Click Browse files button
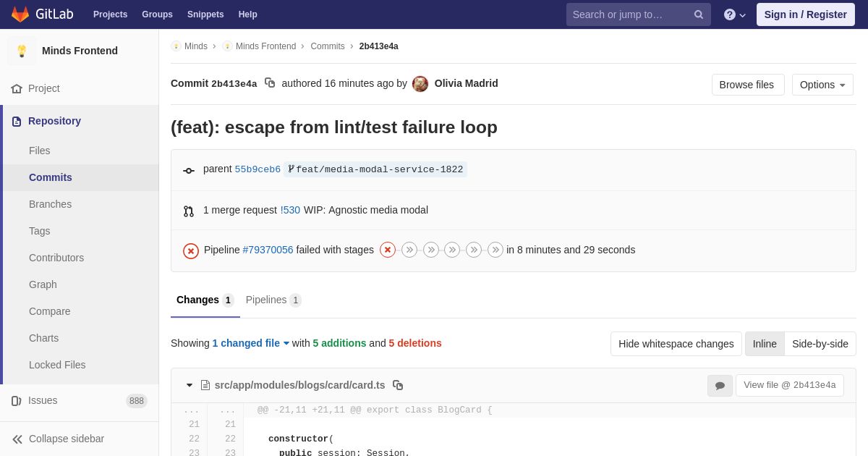This screenshot has width=868, height=456. (x=746, y=85)
